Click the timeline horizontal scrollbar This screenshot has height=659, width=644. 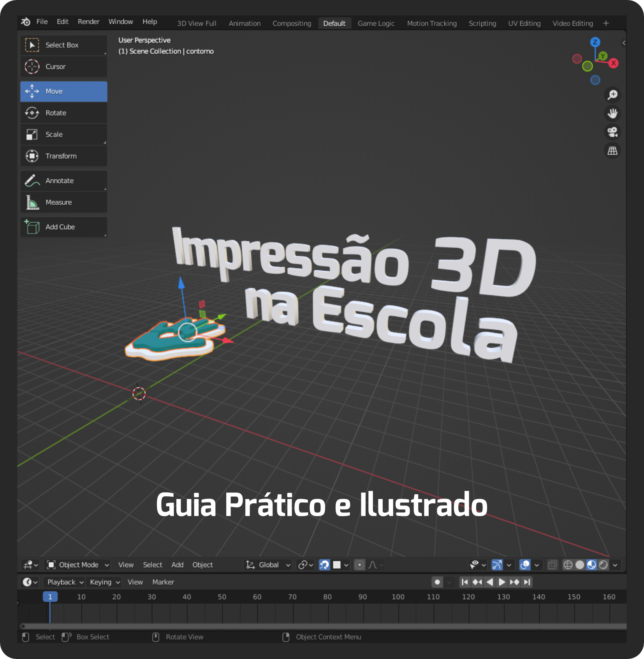323,626
